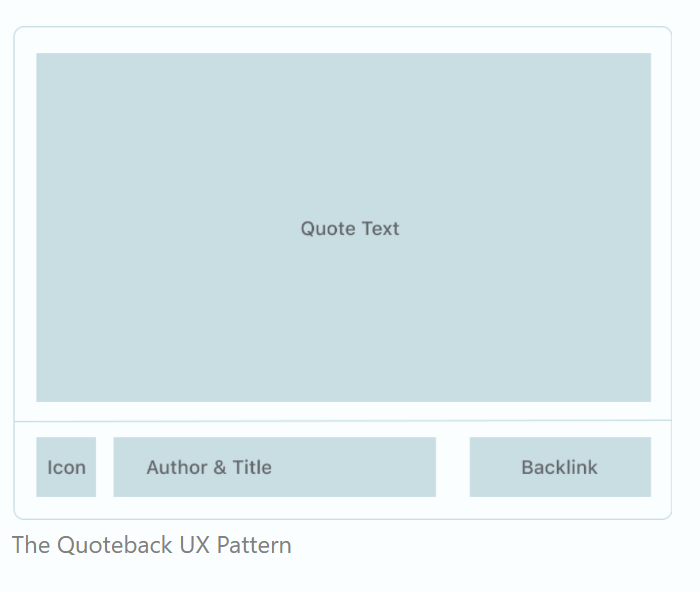Click the white gap between Icon and Author boxes
The width and height of the screenshot is (700, 592).
pos(104,467)
